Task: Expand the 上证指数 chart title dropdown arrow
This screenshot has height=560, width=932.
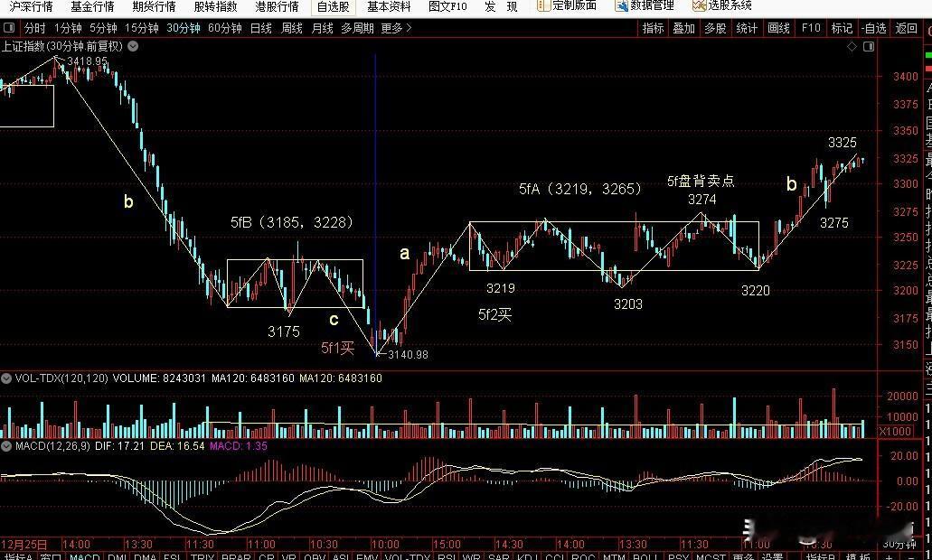Action: (x=133, y=46)
